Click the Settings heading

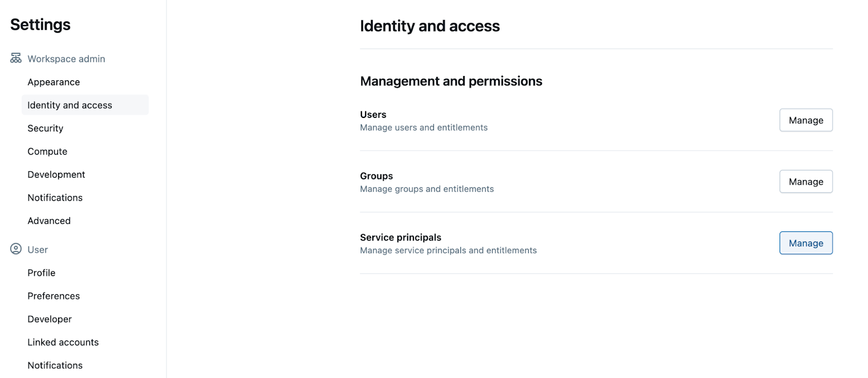pyautogui.click(x=41, y=24)
